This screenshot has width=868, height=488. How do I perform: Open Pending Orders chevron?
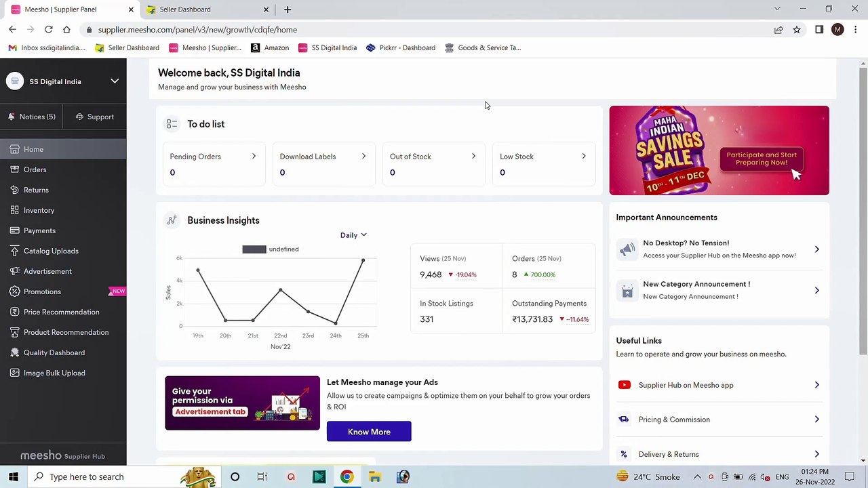point(254,157)
